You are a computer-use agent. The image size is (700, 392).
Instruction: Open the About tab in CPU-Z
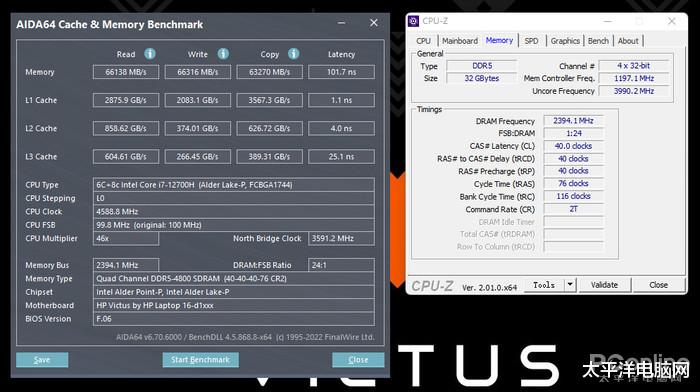point(628,41)
